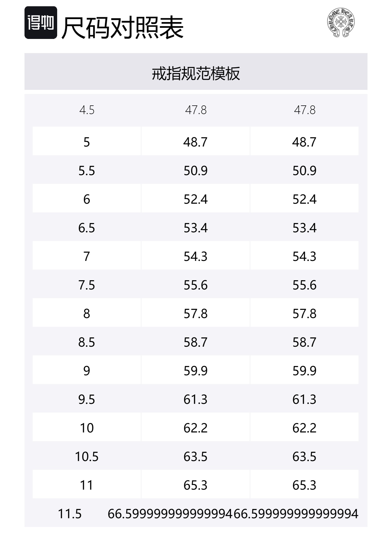Select ring size 6 cell
This screenshot has width=392, height=549.
(87, 199)
